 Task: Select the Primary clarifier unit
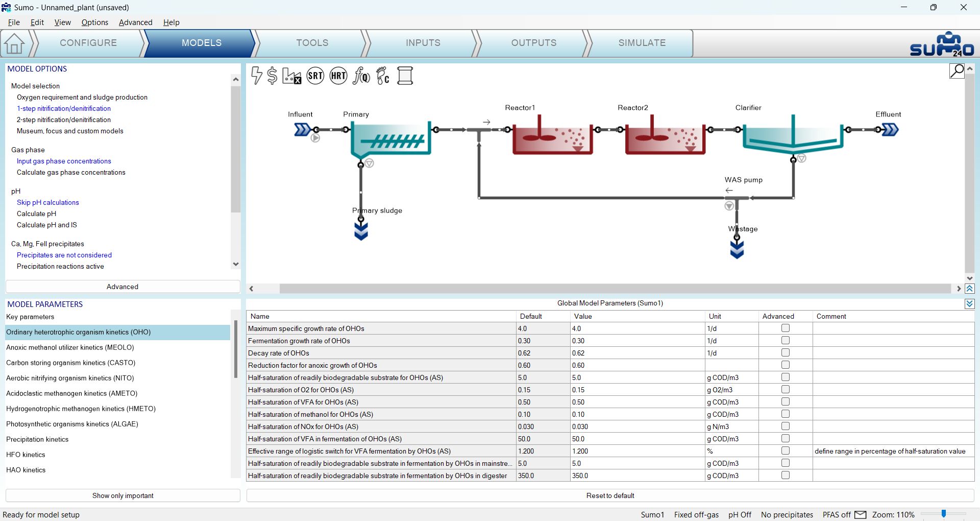pos(391,139)
